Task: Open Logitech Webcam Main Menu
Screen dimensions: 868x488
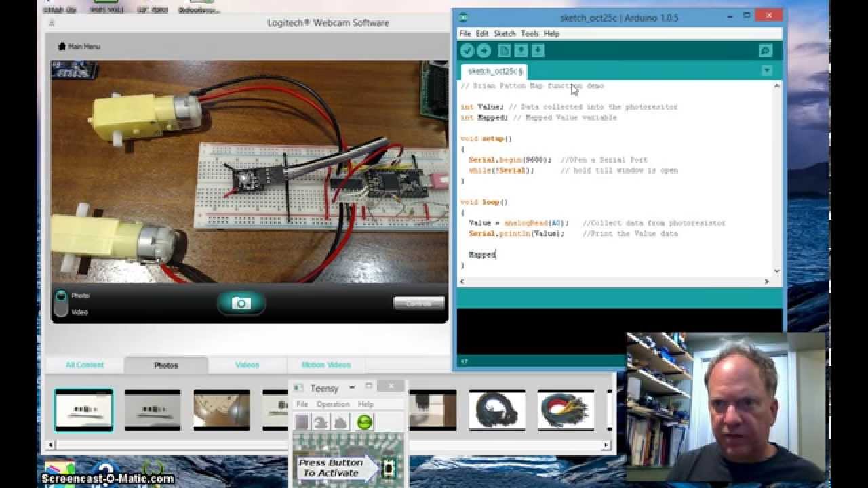Action: click(x=79, y=47)
